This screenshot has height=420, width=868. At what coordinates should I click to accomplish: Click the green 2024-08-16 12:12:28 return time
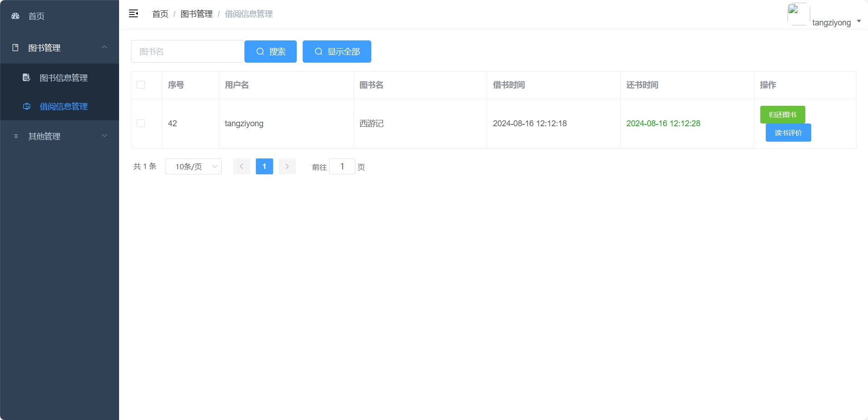[663, 124]
